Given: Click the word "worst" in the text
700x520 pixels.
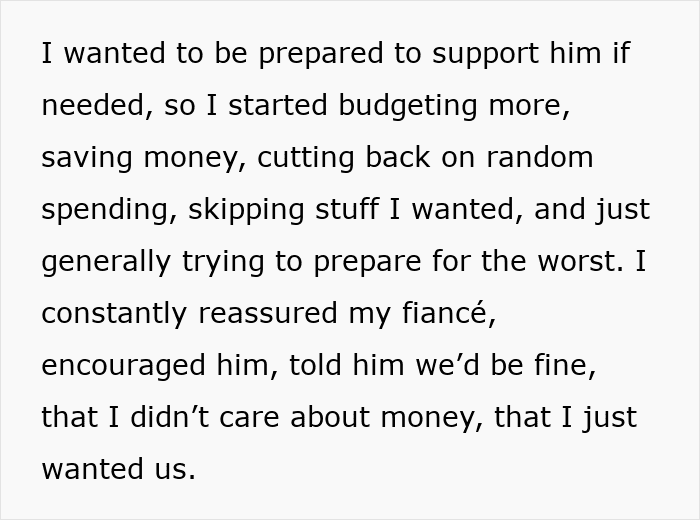Looking at the screenshot, I should click(574, 262).
